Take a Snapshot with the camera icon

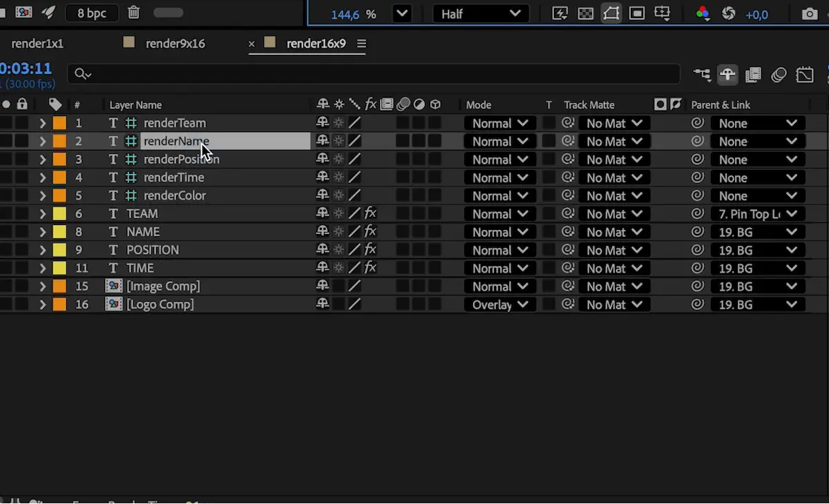point(810,13)
